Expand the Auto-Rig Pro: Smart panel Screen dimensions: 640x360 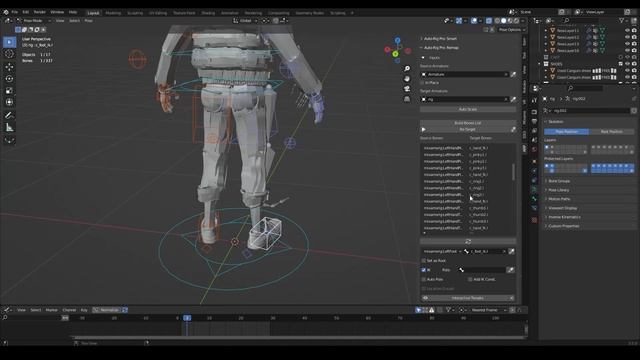click(x=440, y=39)
